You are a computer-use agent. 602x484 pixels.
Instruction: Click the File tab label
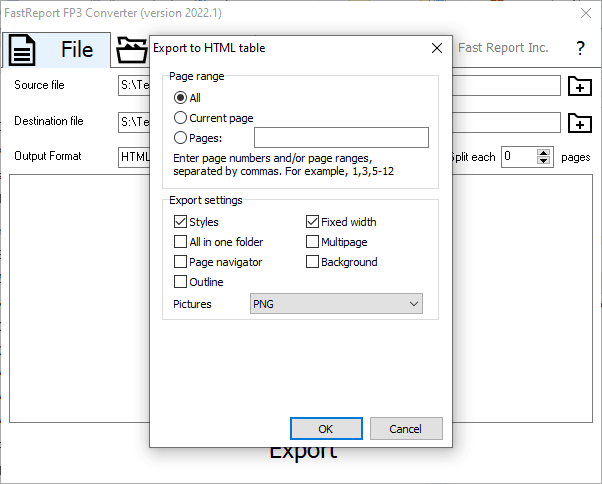point(77,50)
